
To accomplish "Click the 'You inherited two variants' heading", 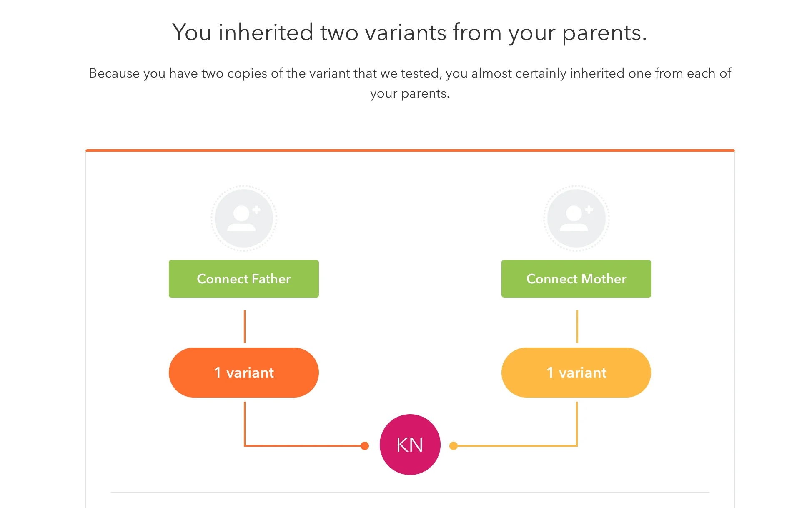I will (x=410, y=33).
